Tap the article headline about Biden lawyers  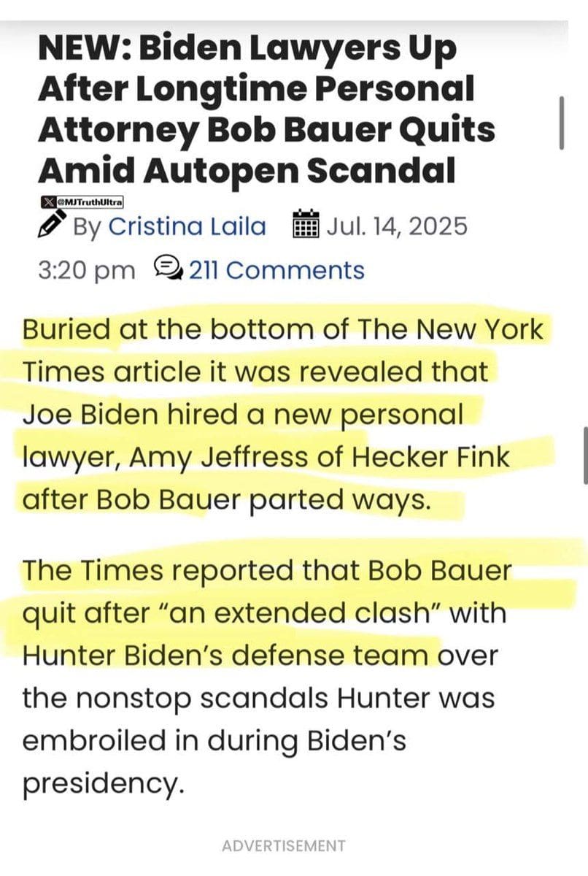coord(266,109)
